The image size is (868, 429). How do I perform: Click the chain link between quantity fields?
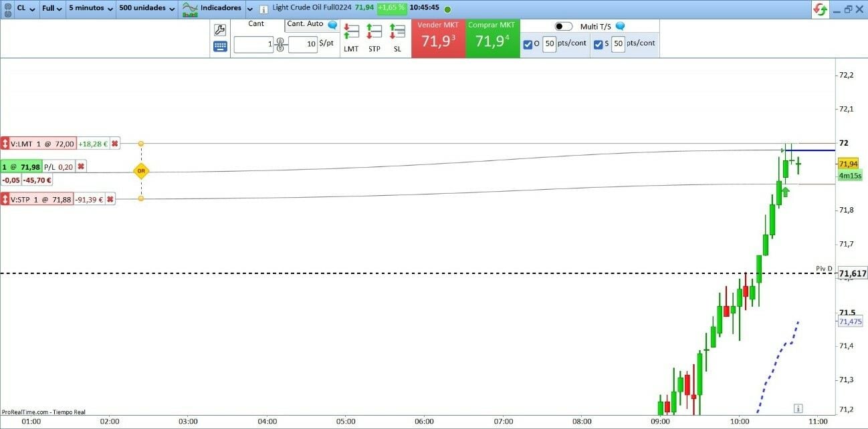point(281,45)
